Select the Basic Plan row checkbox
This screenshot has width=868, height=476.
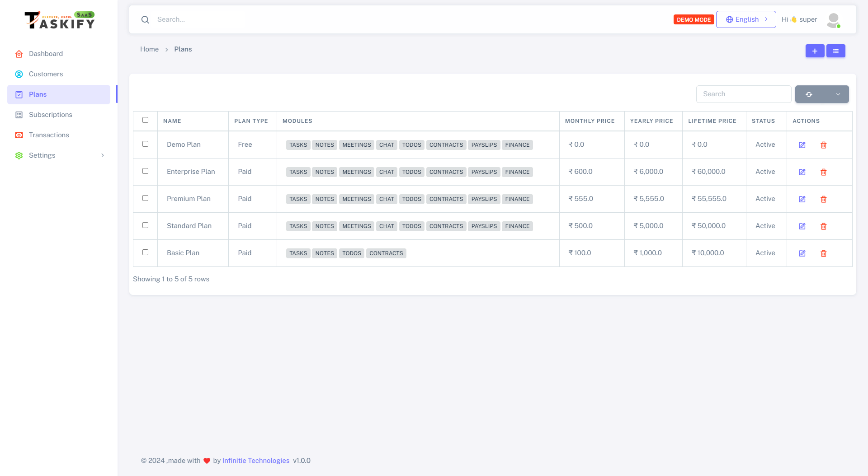click(145, 252)
